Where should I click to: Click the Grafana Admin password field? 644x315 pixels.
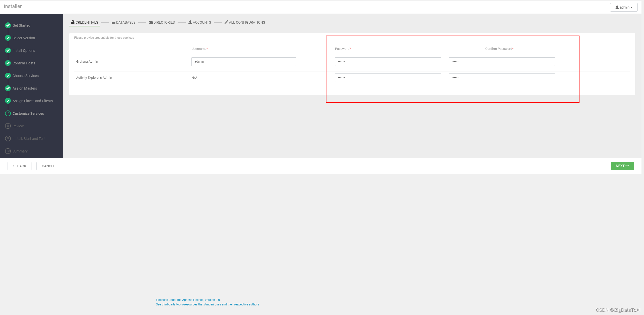click(388, 61)
